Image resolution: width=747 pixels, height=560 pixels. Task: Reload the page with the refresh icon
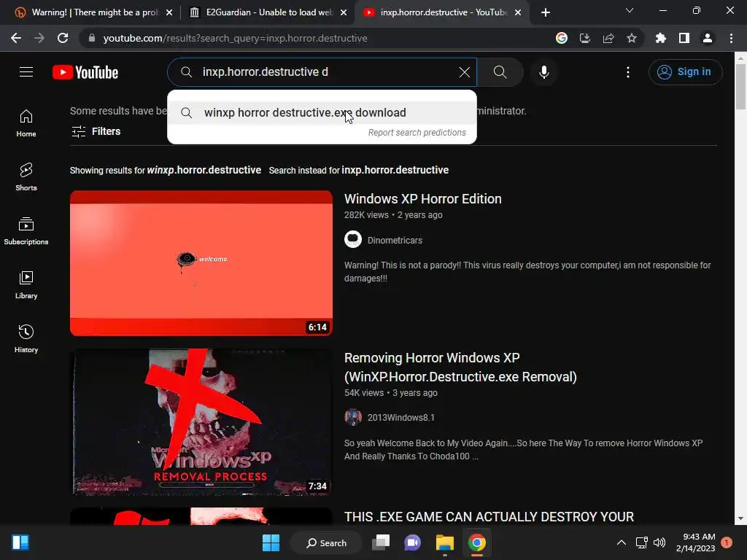pyautogui.click(x=63, y=38)
